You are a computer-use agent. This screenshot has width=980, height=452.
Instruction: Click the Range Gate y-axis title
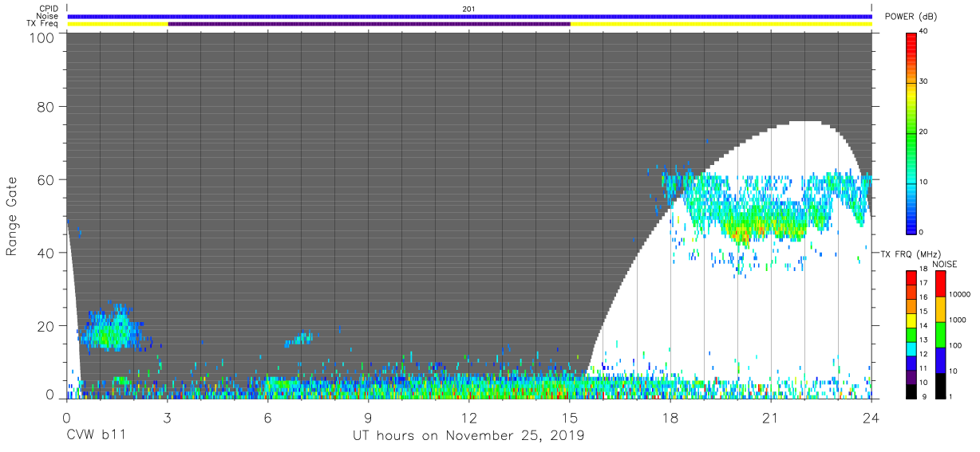(x=12, y=217)
